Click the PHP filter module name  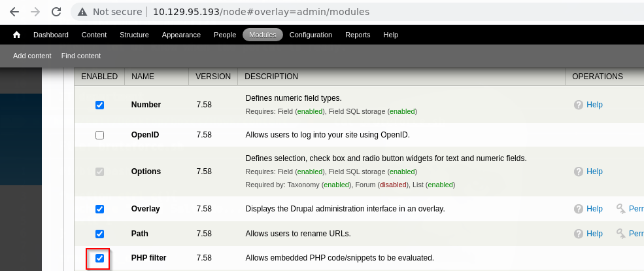tap(148, 259)
